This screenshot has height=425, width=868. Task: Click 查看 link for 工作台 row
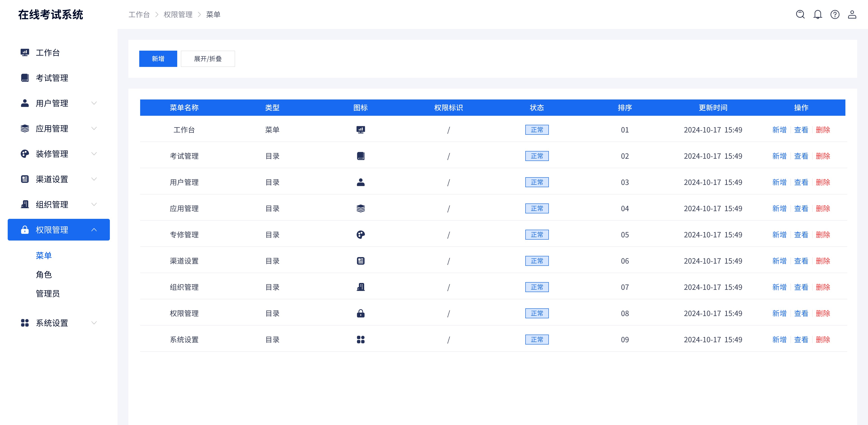coord(801,130)
